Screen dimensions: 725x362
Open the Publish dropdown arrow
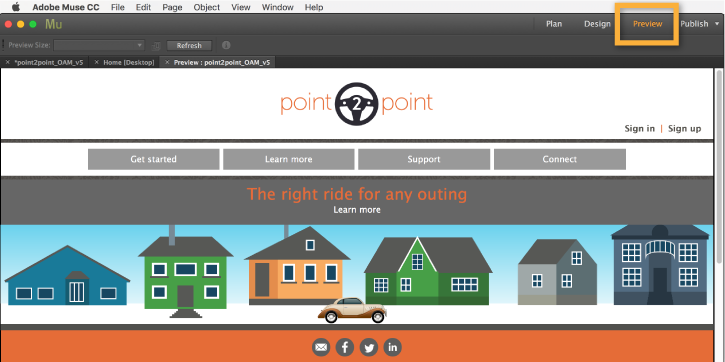[x=717, y=24]
